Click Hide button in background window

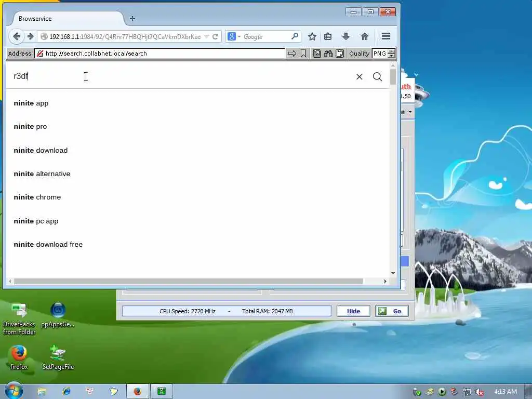pyautogui.click(x=353, y=311)
